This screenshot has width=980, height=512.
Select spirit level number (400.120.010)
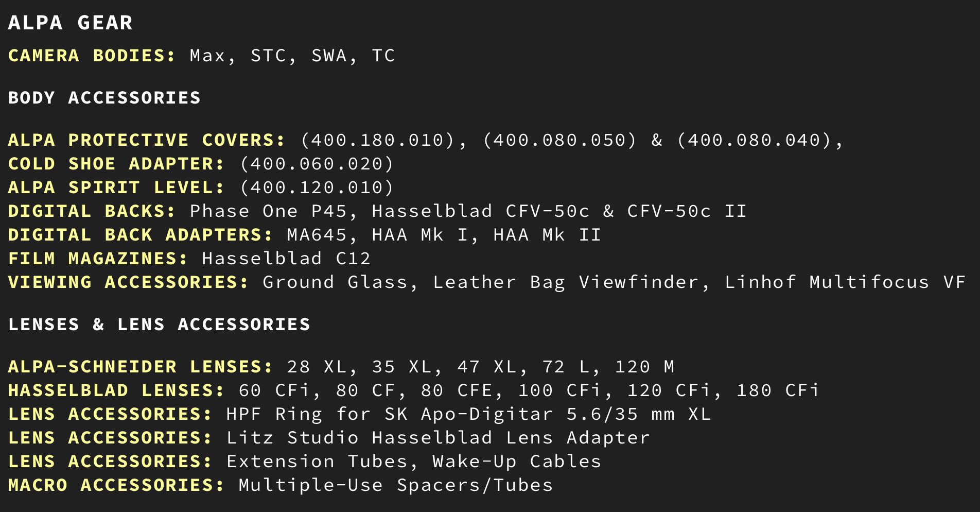coord(317,187)
